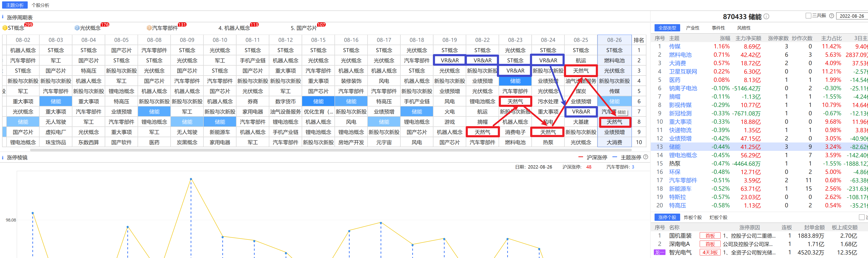
Task: Select the 事件性 filter tab
Action: (718, 28)
